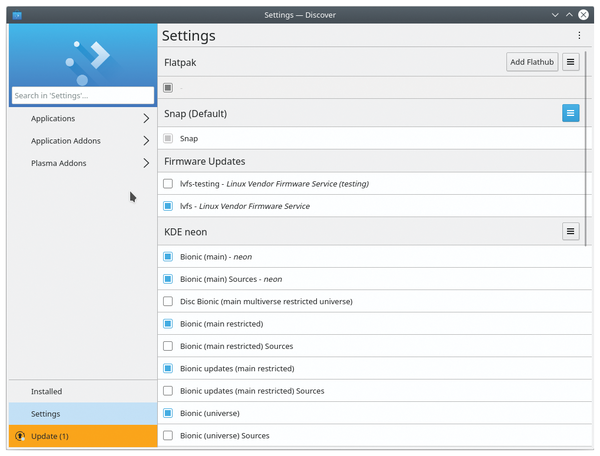The image size is (600, 456).
Task: Open the Plasma Addons category
Action: pos(83,163)
